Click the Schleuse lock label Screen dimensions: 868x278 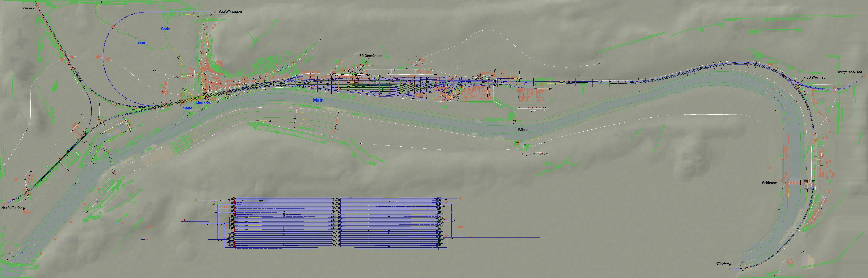770,183
